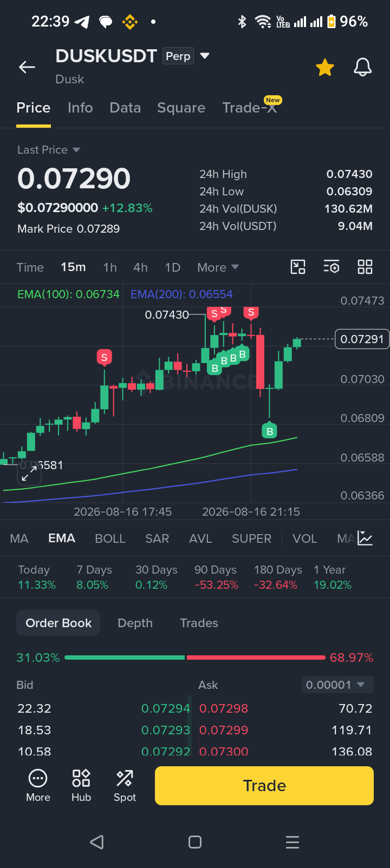The width and height of the screenshot is (390, 868).
Task: Switch chart interval to 1D
Action: tap(172, 267)
